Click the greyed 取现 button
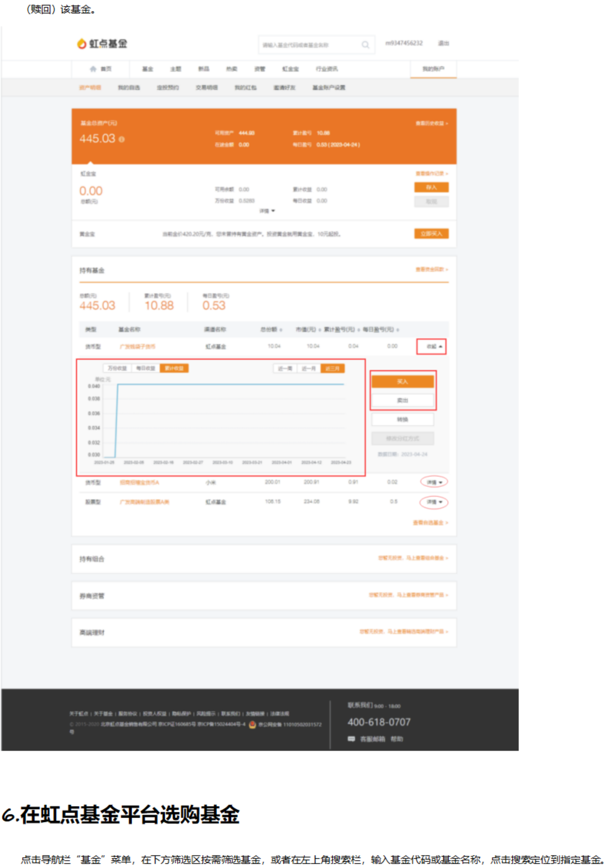Image resolution: width=609 pixels, height=868 pixels. [431, 202]
